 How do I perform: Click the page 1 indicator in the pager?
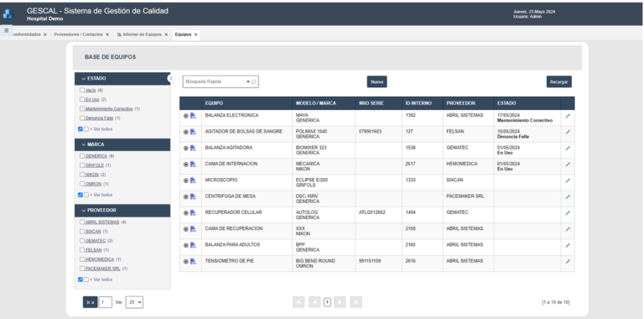click(327, 302)
